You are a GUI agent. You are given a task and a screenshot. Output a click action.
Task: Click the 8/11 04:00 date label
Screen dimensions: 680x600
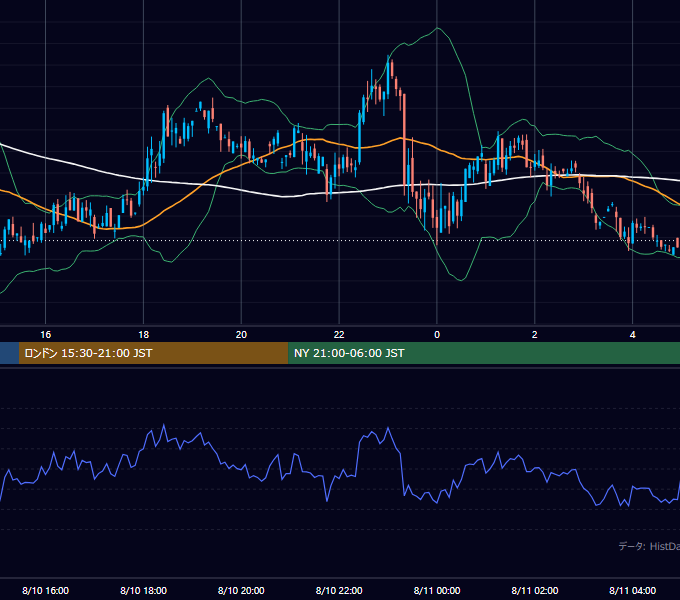click(x=633, y=590)
